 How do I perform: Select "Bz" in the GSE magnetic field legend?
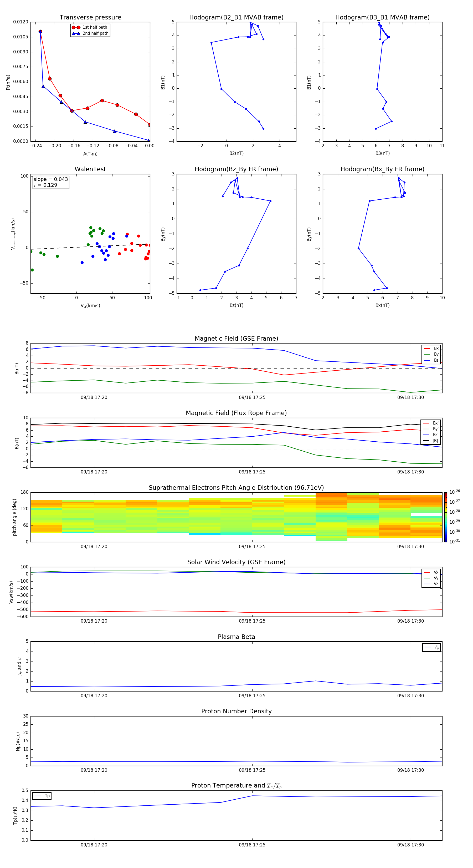pos(431,361)
